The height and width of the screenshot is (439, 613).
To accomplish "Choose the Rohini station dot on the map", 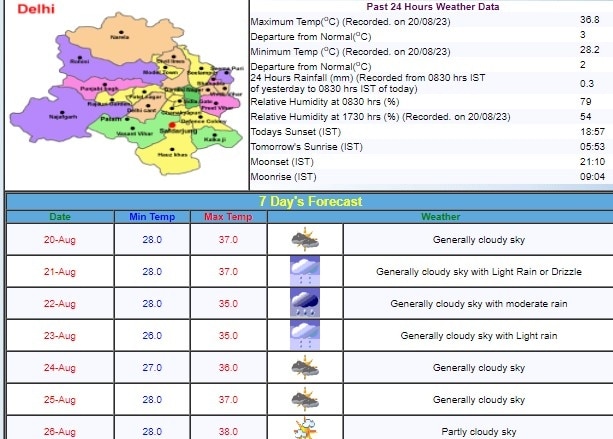I will (80, 56).
